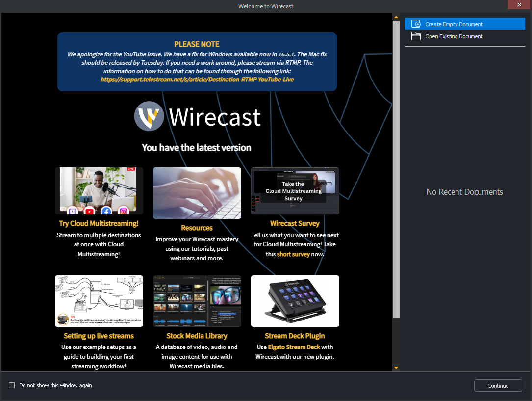Screen dimensions: 532x401
Task: Click the Resources heading link
Action: click(197, 228)
